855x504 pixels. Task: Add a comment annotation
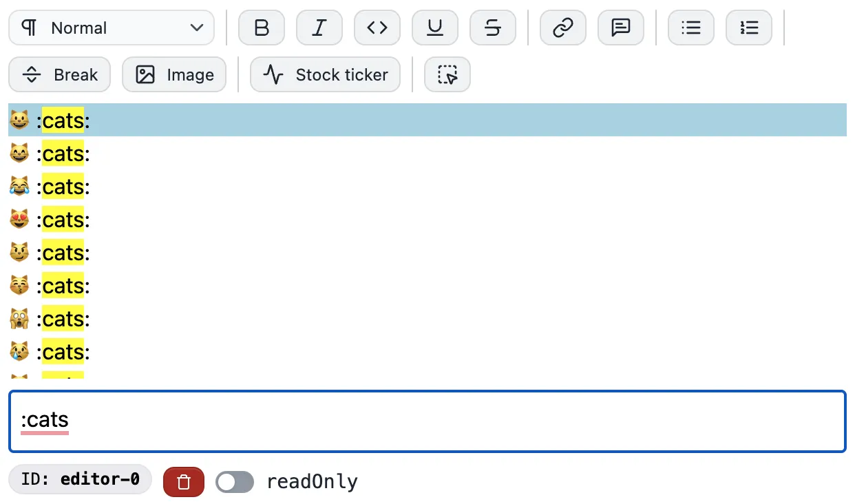point(621,28)
